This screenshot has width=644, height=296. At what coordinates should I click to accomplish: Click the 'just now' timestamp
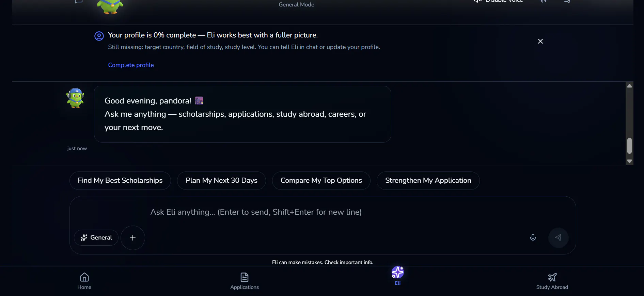pos(77,148)
